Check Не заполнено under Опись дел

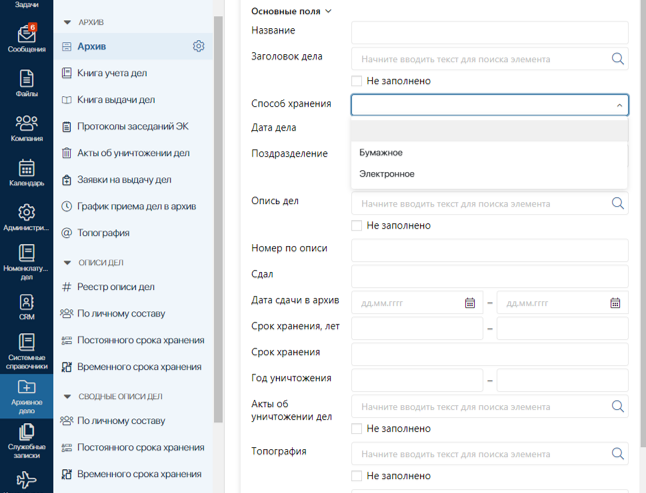tap(357, 226)
